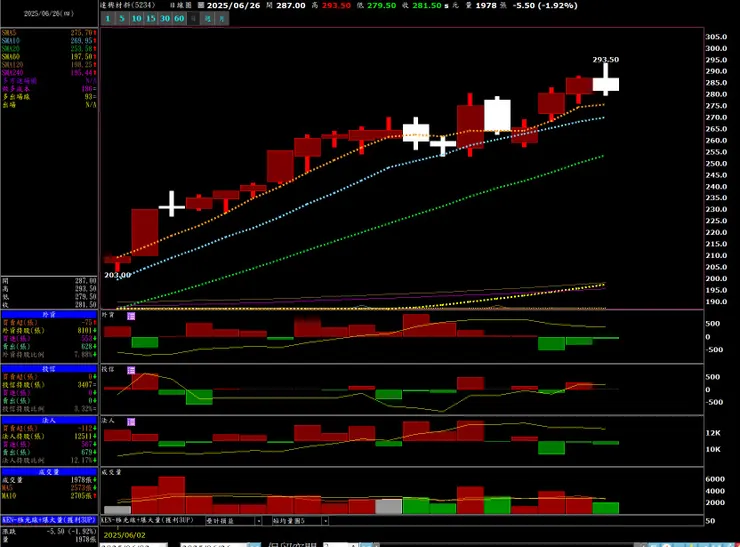Click the SMA240 legend row
The image size is (740, 547).
coord(49,73)
